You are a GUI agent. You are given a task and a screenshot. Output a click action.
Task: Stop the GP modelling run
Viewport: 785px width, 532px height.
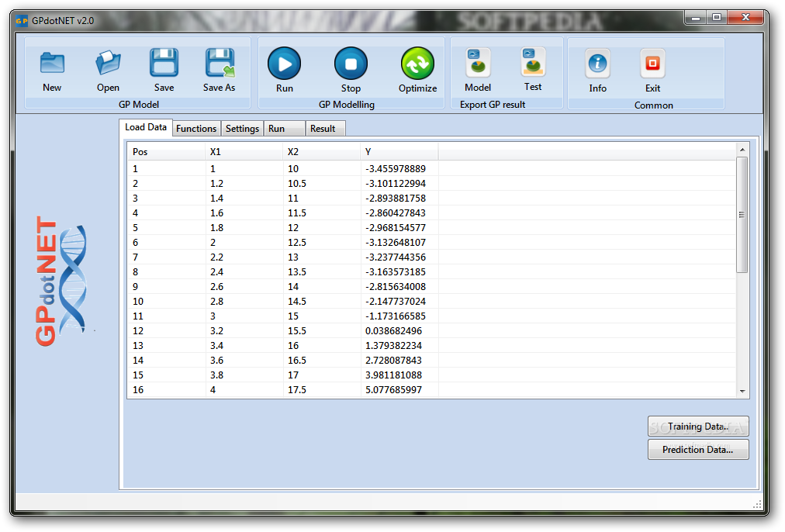click(351, 64)
